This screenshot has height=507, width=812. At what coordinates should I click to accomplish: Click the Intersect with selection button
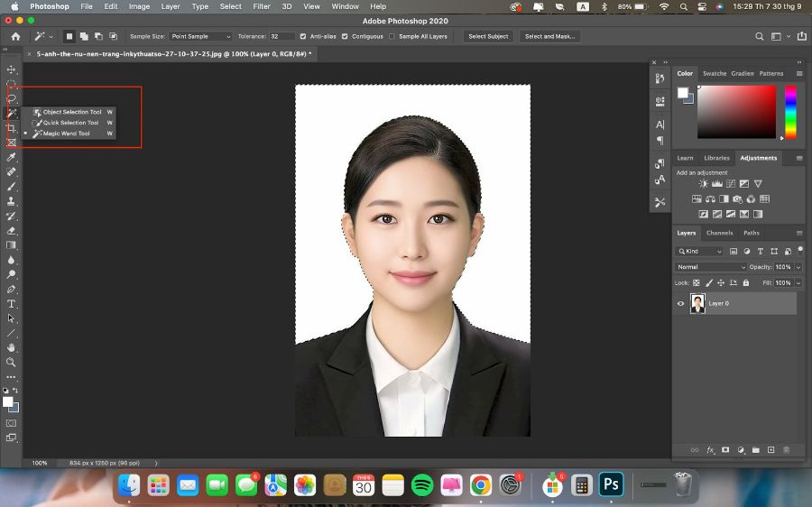click(113, 36)
